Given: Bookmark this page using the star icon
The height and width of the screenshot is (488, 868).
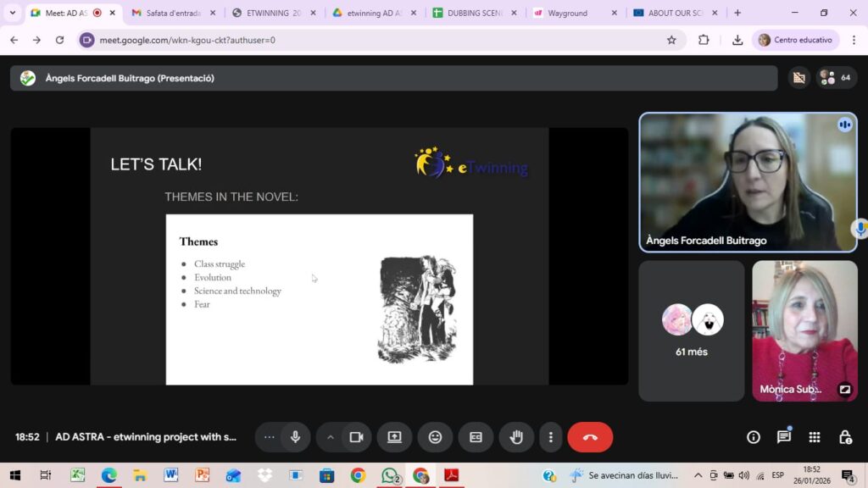Looking at the screenshot, I should (671, 40).
